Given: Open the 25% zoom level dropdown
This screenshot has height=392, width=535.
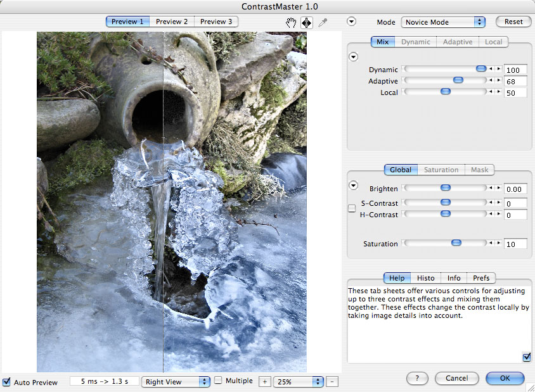Looking at the screenshot, I should pyautogui.click(x=299, y=382).
